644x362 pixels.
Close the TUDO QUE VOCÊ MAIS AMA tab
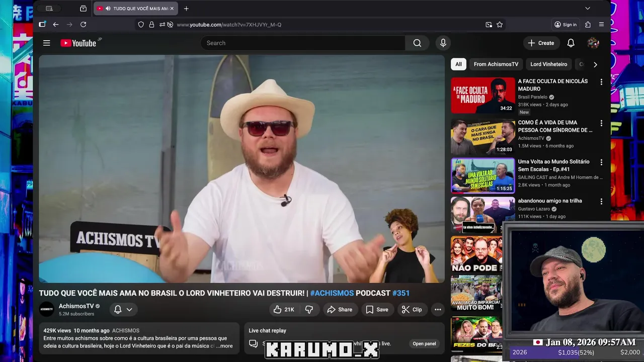click(172, 9)
